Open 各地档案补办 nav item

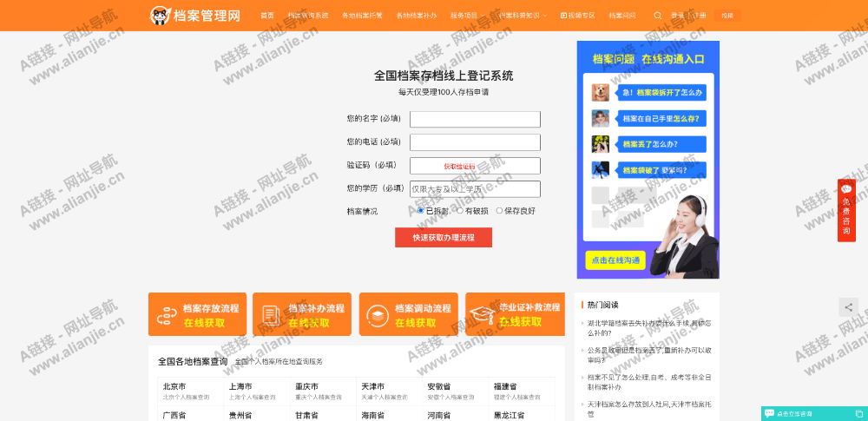417,16
